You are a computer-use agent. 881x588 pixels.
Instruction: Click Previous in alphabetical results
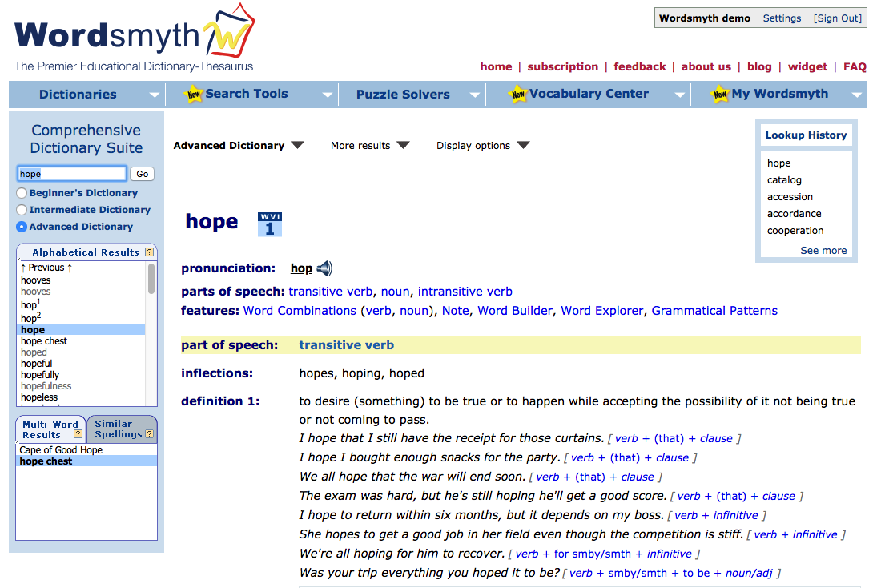tap(46, 268)
